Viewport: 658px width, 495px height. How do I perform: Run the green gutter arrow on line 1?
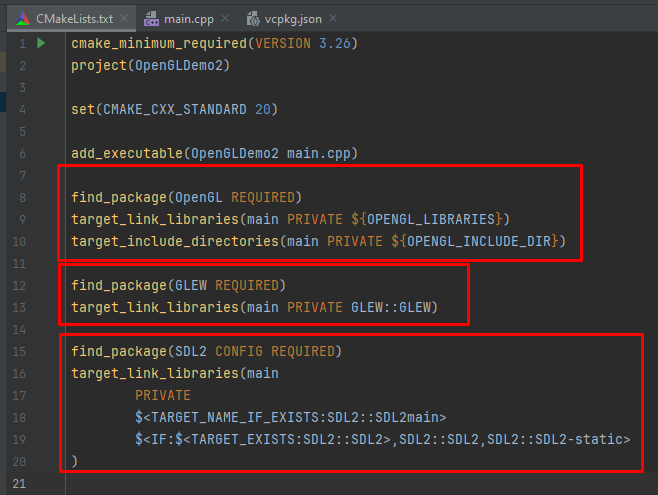pyautogui.click(x=41, y=43)
